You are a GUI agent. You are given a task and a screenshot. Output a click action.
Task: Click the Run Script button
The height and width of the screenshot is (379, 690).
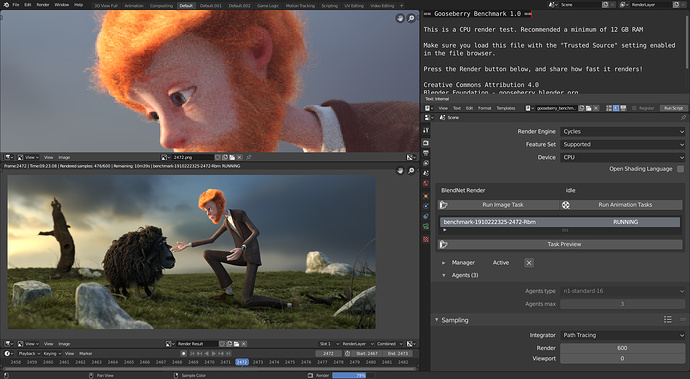(x=673, y=108)
